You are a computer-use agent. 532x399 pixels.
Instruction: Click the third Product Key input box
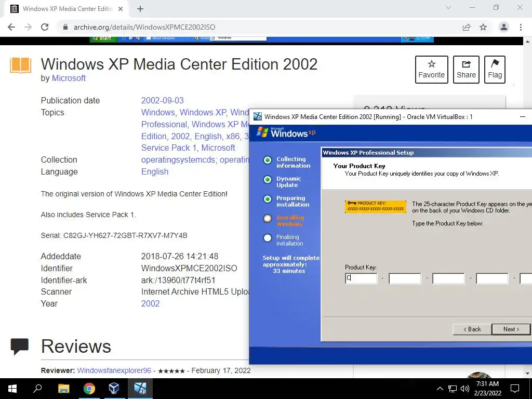coord(448,278)
